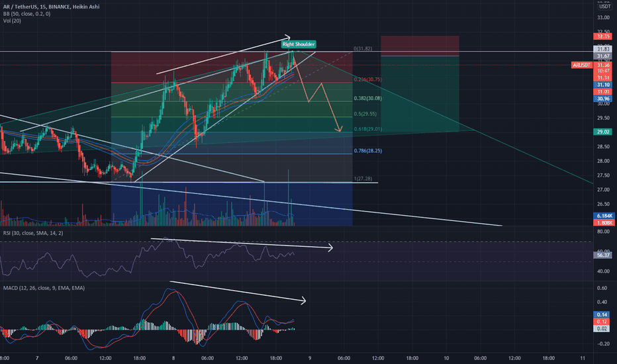Select the 0.5(29.55) Fibonacci level label
Viewport: 617px width, 364px height.
click(365, 114)
